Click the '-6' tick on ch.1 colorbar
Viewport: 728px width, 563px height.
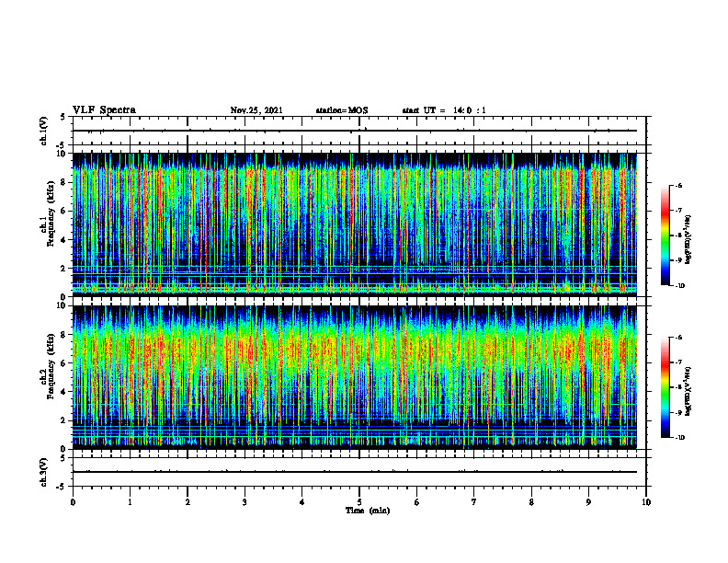click(678, 185)
